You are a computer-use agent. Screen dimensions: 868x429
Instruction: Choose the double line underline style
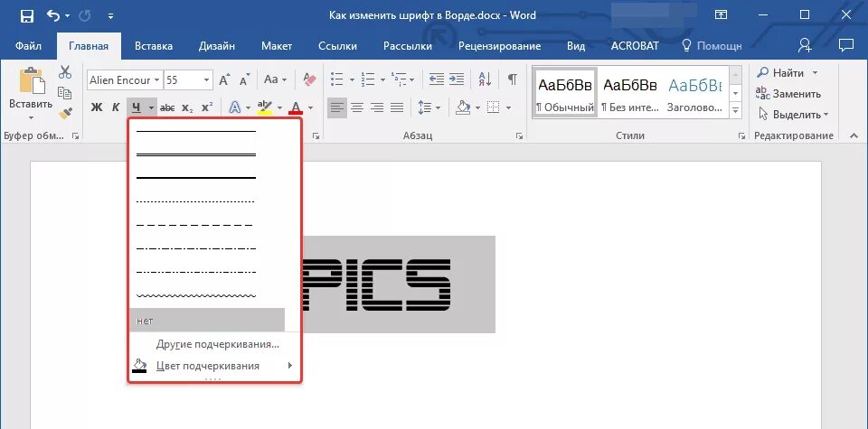point(196,154)
